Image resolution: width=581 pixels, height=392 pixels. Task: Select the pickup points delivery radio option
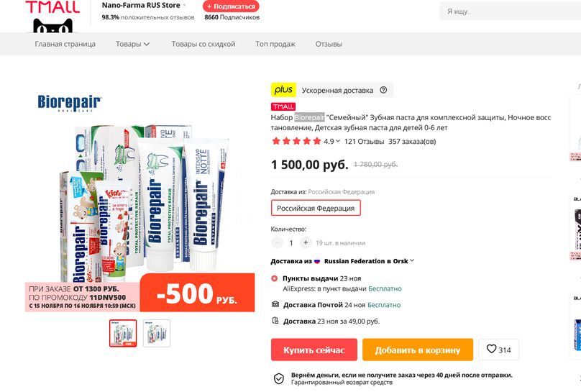[x=275, y=278]
